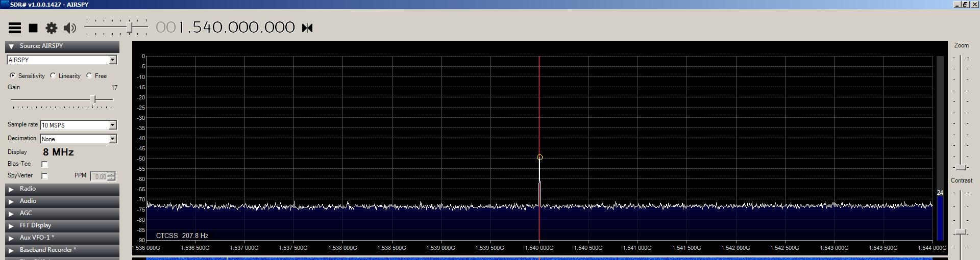Expand the AGC panel
This screenshot has width=980, height=260.
pos(62,214)
